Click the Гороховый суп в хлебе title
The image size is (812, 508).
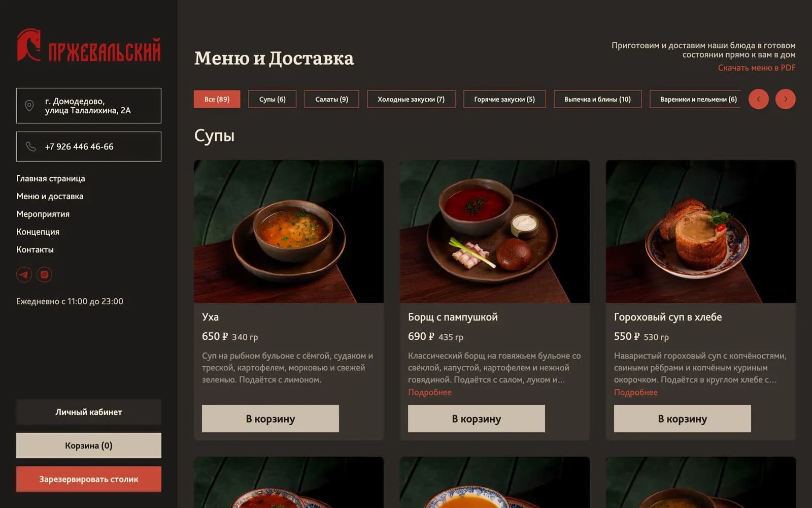click(668, 317)
